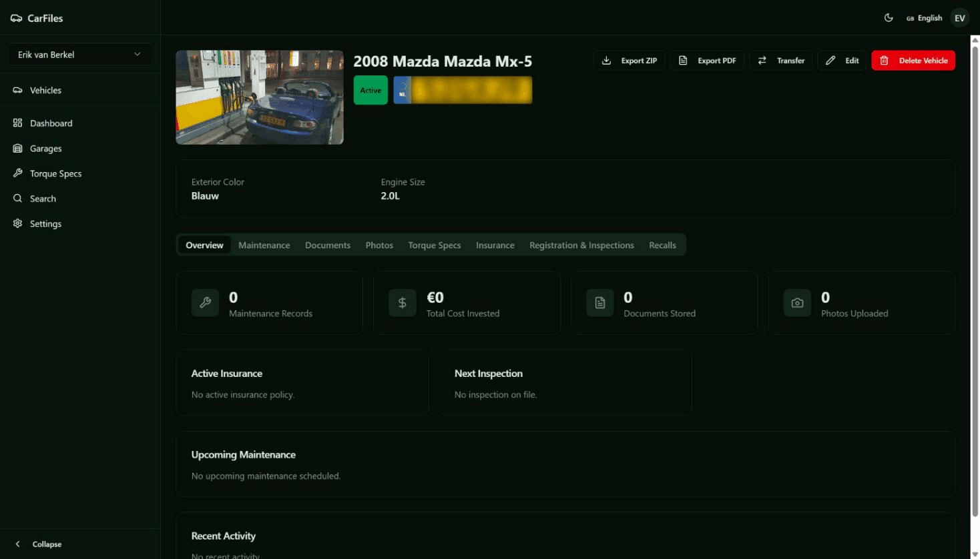Screen dimensions: 980x559
Task: Switch to the Documents tab
Action: (x=328, y=245)
